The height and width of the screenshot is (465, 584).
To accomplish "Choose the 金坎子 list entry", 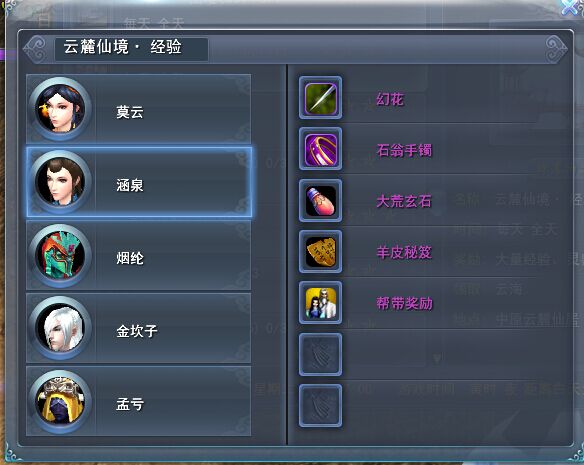I will point(139,328).
